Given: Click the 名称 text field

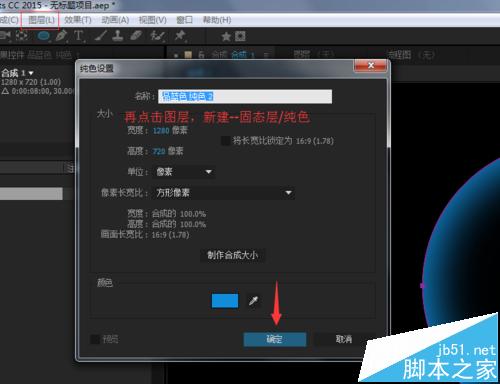Looking at the screenshot, I should (x=245, y=97).
